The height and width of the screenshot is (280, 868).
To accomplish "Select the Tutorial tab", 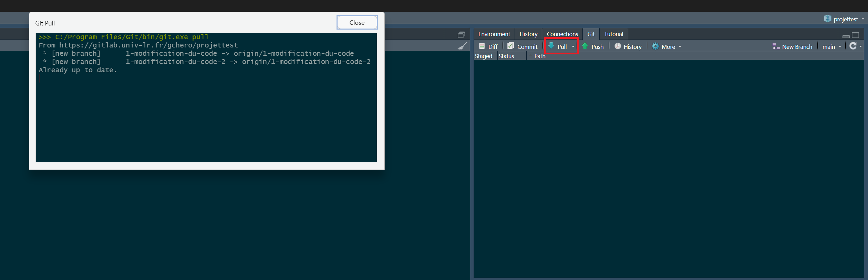I will click(613, 34).
